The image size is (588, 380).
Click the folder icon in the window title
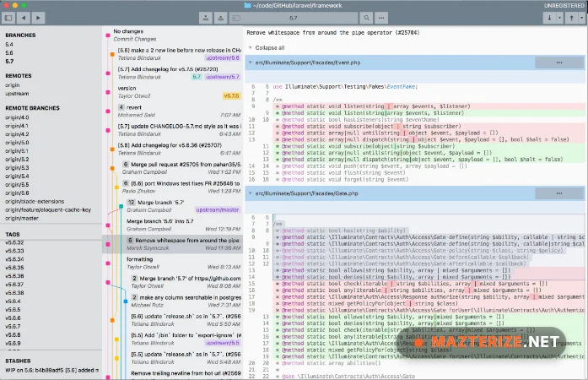[x=247, y=5]
